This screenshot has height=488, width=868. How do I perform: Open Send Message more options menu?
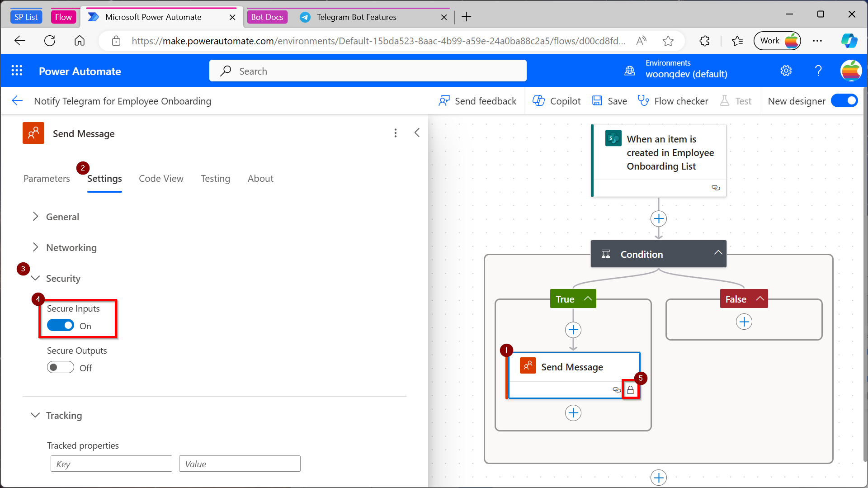(396, 133)
